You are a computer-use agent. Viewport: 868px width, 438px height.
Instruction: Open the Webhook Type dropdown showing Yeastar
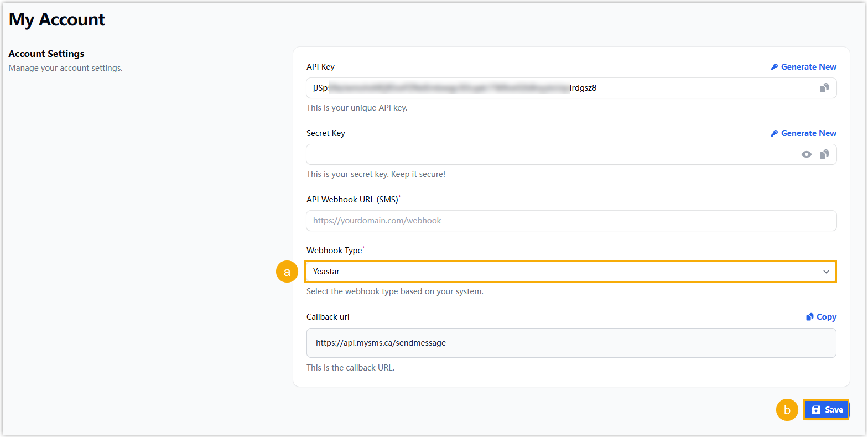click(x=570, y=272)
